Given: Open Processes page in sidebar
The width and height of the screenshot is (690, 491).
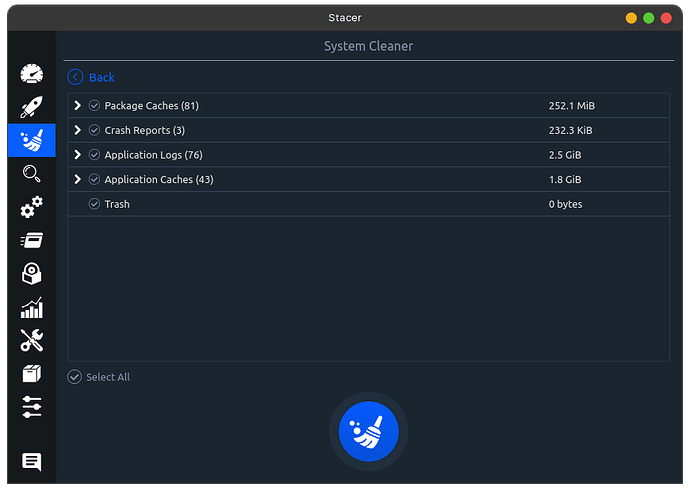Looking at the screenshot, I should [32, 240].
